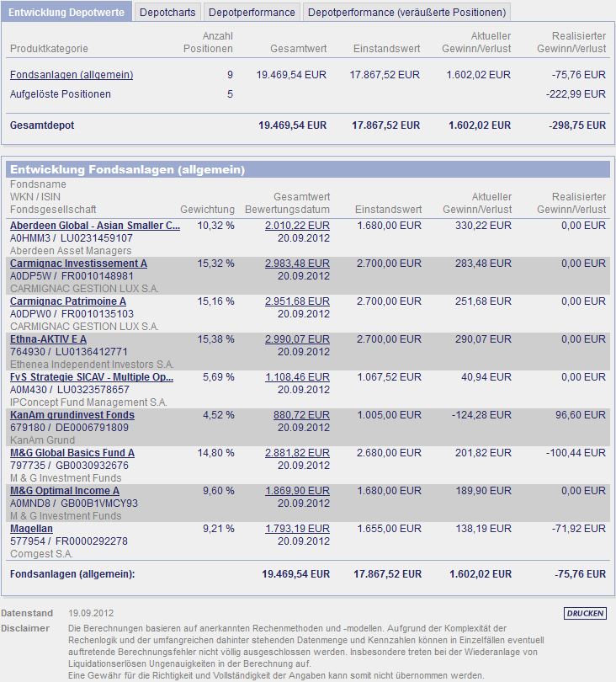Viewport: 616px width, 682px height.
Task: Open the Depotcharts tab
Action: [x=167, y=12]
